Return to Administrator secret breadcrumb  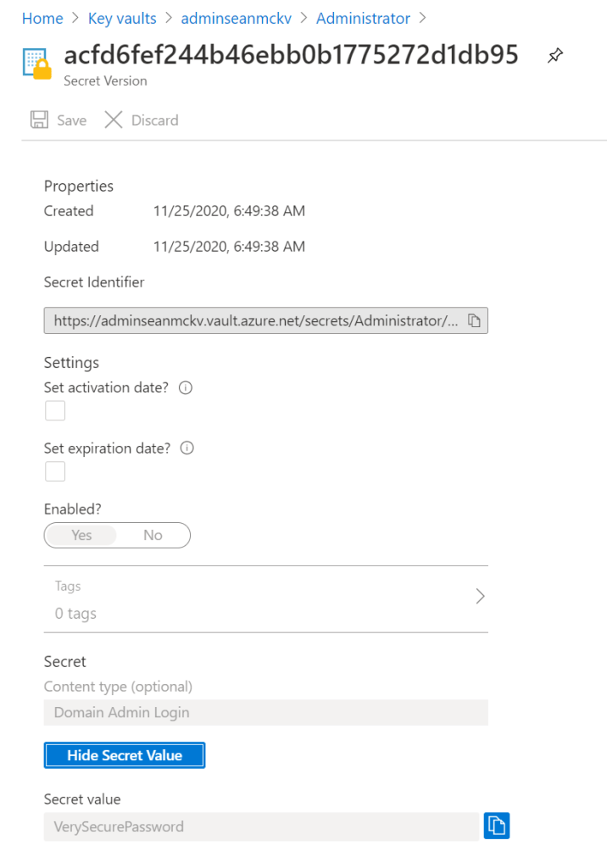[363, 18]
